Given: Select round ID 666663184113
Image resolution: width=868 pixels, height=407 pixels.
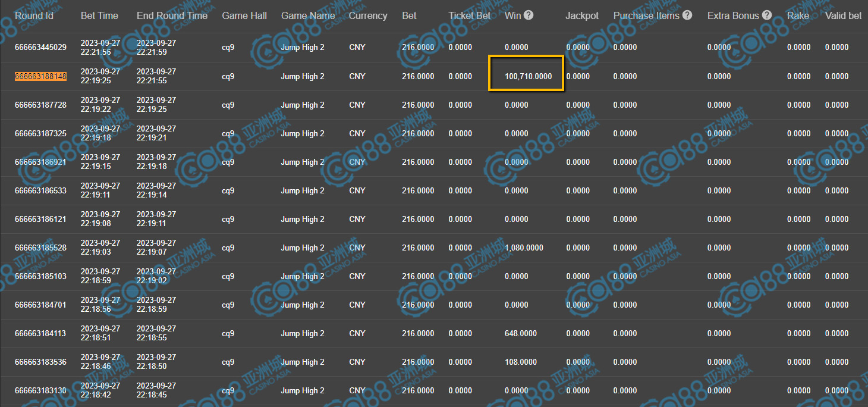Looking at the screenshot, I should [40, 333].
